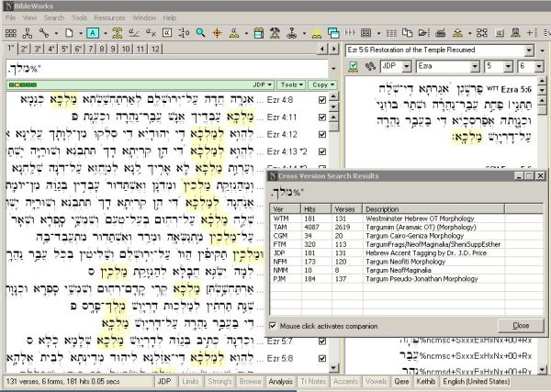Uncheck the Ezr 5:7 result checkbox
Image resolution: width=551 pixels, height=392 pixels.
322,342
